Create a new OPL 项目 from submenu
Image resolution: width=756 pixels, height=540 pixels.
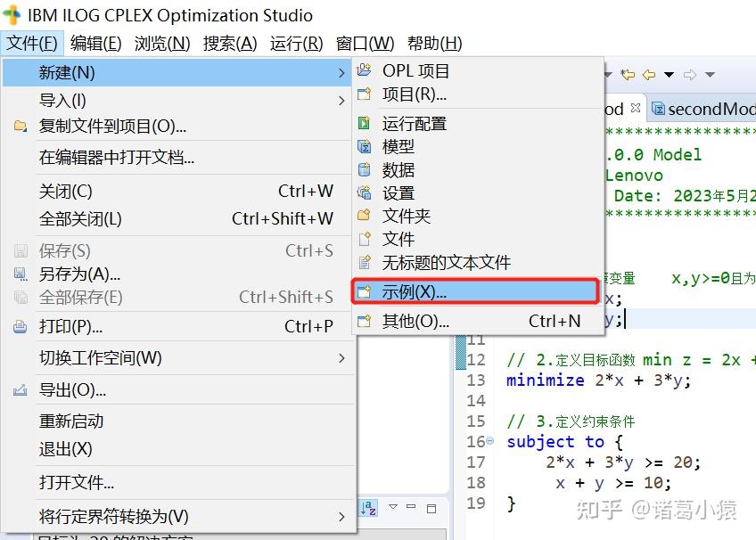click(415, 70)
